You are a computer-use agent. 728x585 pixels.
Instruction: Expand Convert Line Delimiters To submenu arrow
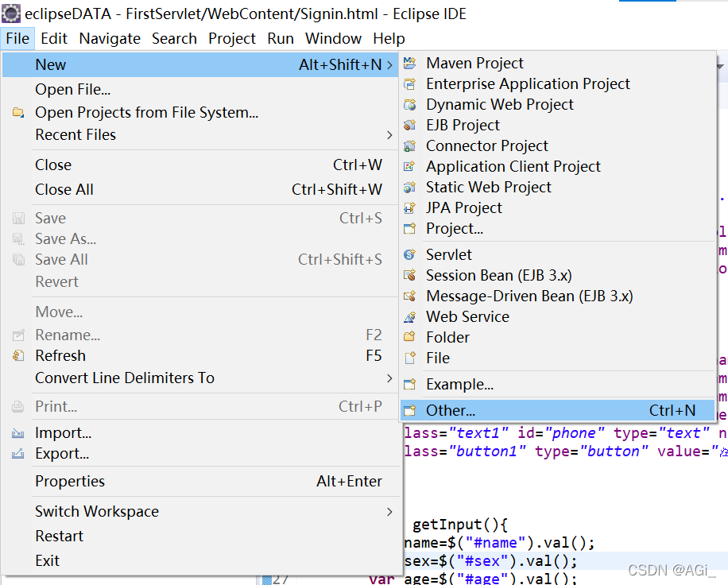(389, 378)
